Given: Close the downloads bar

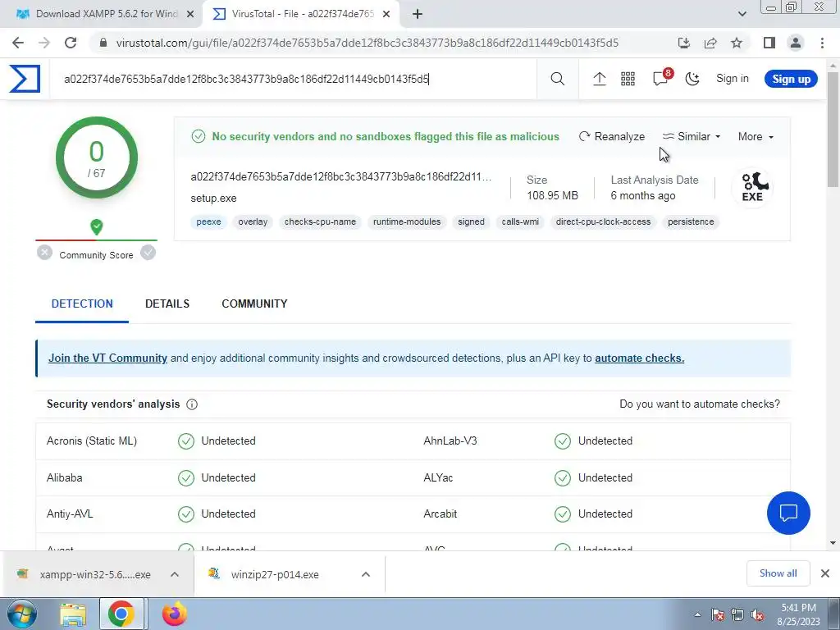Looking at the screenshot, I should click(825, 573).
